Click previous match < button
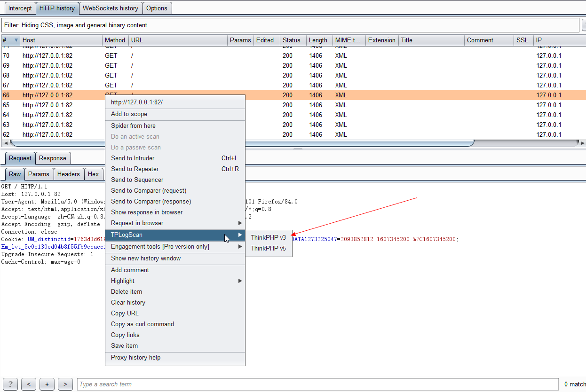The height and width of the screenshot is (392, 586). 29,384
